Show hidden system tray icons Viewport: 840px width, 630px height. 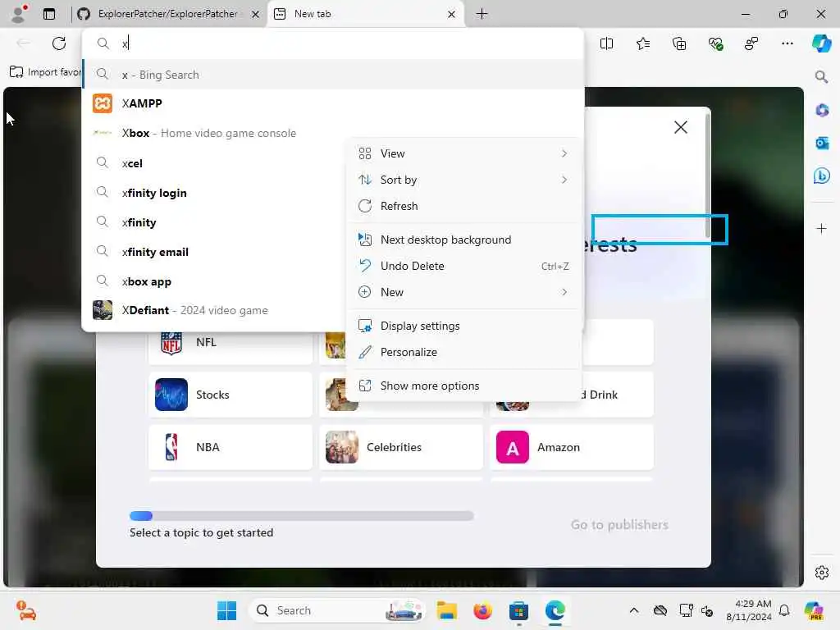(634, 610)
